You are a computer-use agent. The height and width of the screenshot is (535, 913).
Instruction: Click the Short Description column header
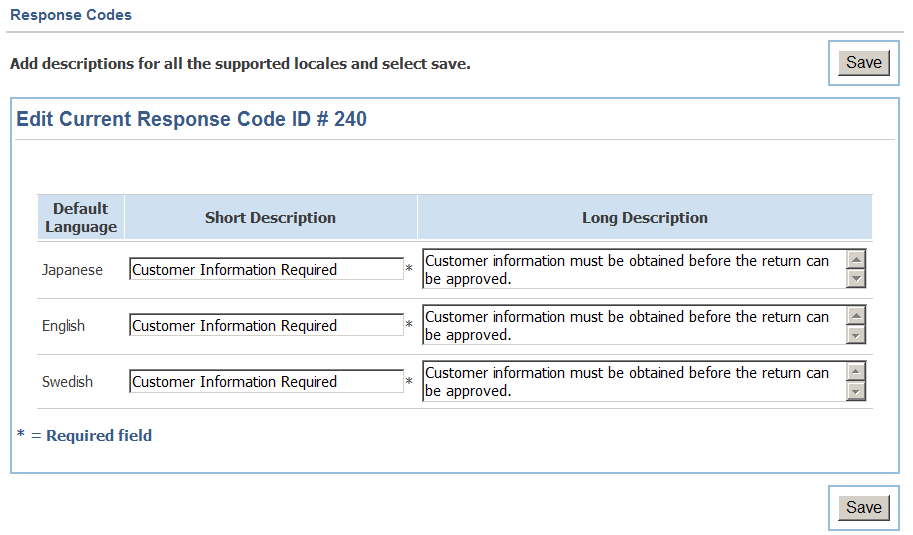270,218
